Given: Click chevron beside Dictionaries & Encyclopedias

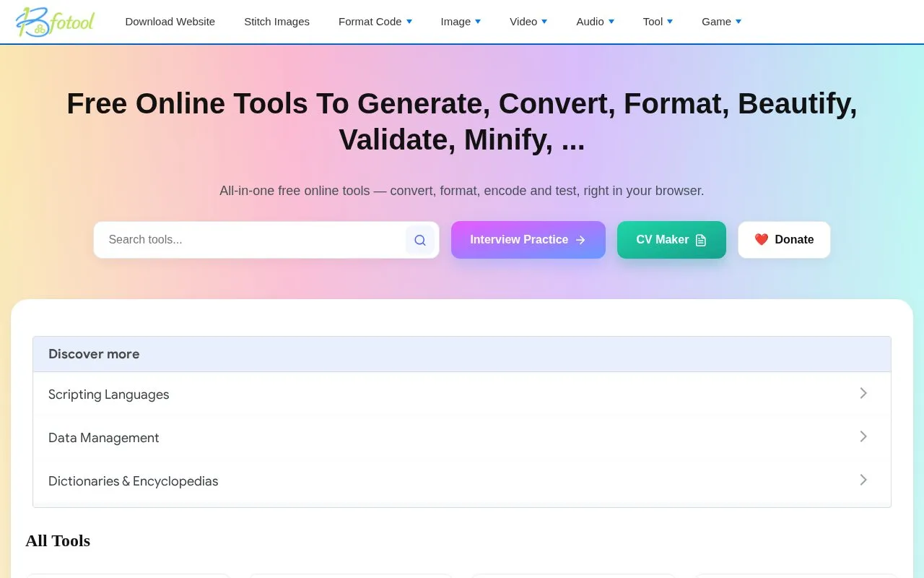Looking at the screenshot, I should point(863,480).
